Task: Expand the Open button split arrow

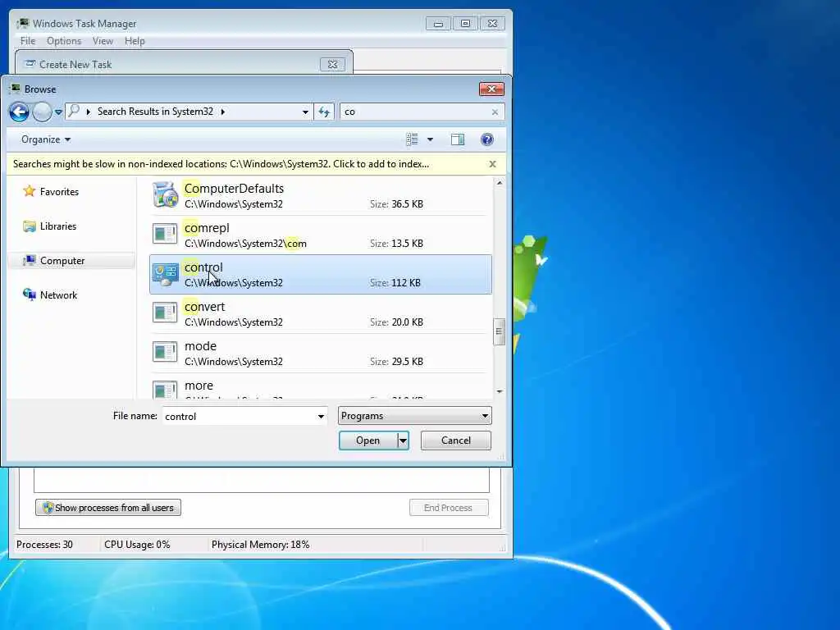Action: tap(403, 441)
